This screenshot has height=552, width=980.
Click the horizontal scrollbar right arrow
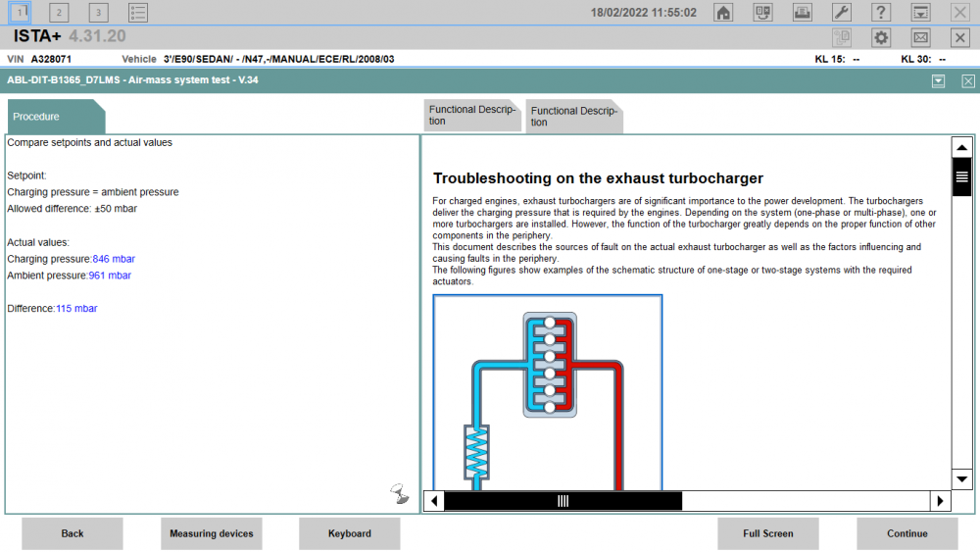[x=940, y=501]
